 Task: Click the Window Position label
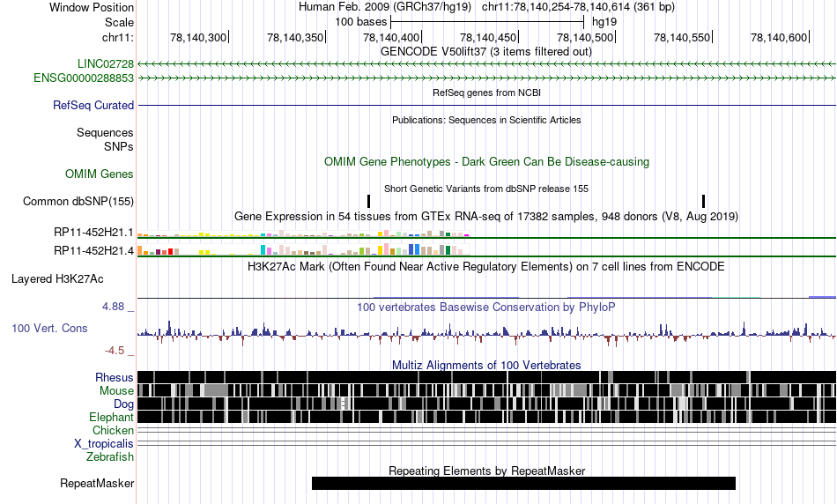92,7
